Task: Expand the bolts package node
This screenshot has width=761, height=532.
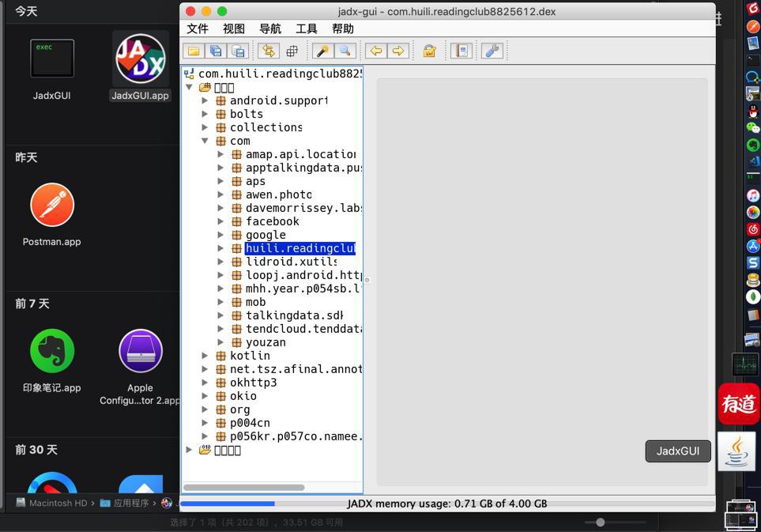Action: pos(205,114)
